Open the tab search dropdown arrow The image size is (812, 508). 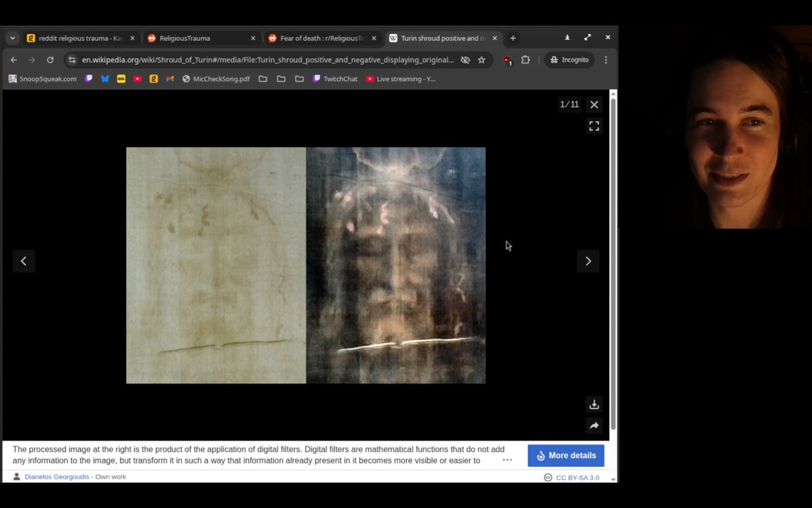click(12, 38)
